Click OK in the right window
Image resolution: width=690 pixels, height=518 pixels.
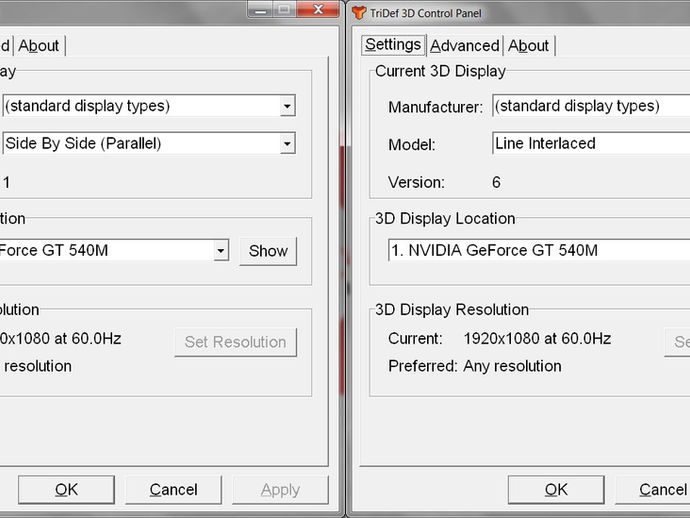(x=556, y=489)
